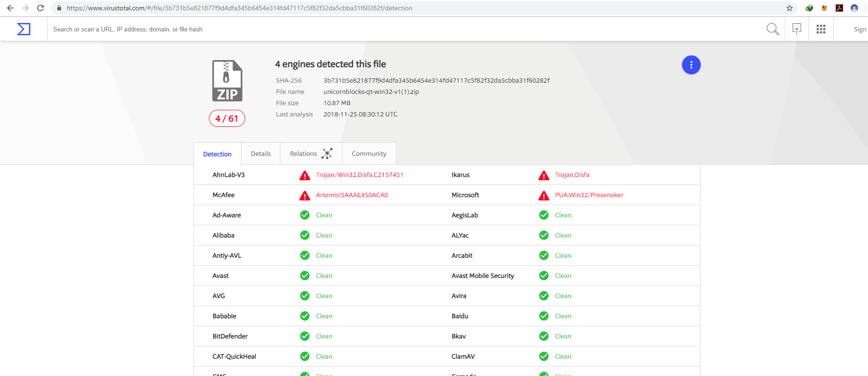Click AVG's Clean result text

click(x=324, y=296)
